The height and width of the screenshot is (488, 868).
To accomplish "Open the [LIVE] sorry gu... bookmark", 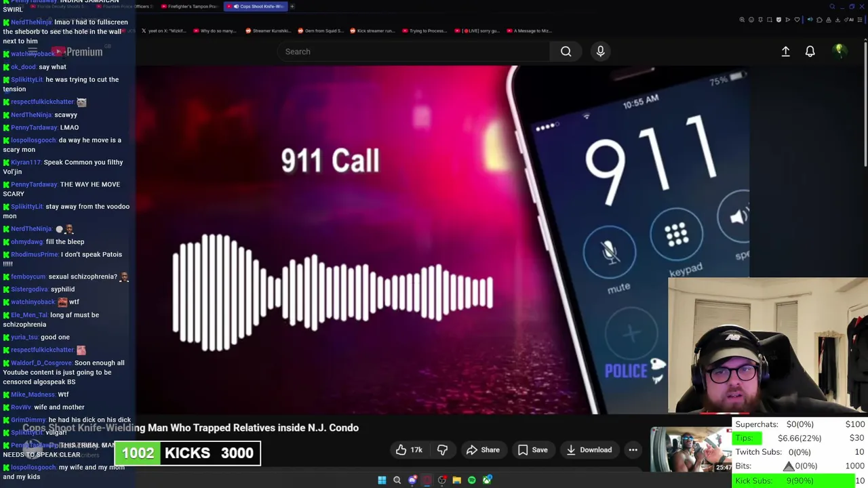I will 477,30.
